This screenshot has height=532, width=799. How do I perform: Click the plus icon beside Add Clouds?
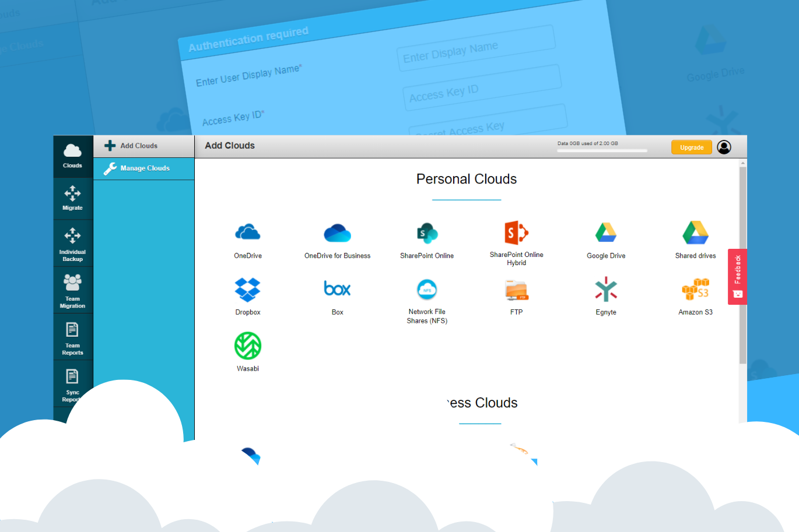point(110,146)
